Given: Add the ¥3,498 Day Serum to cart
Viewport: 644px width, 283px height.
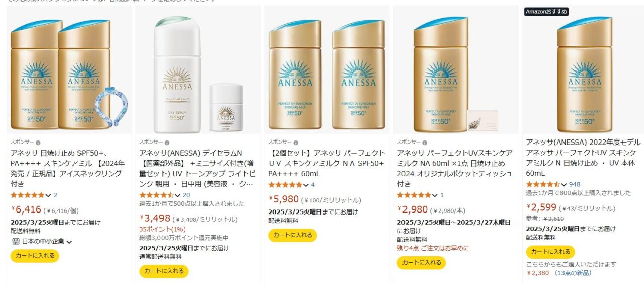Looking at the screenshot, I should click(164, 271).
